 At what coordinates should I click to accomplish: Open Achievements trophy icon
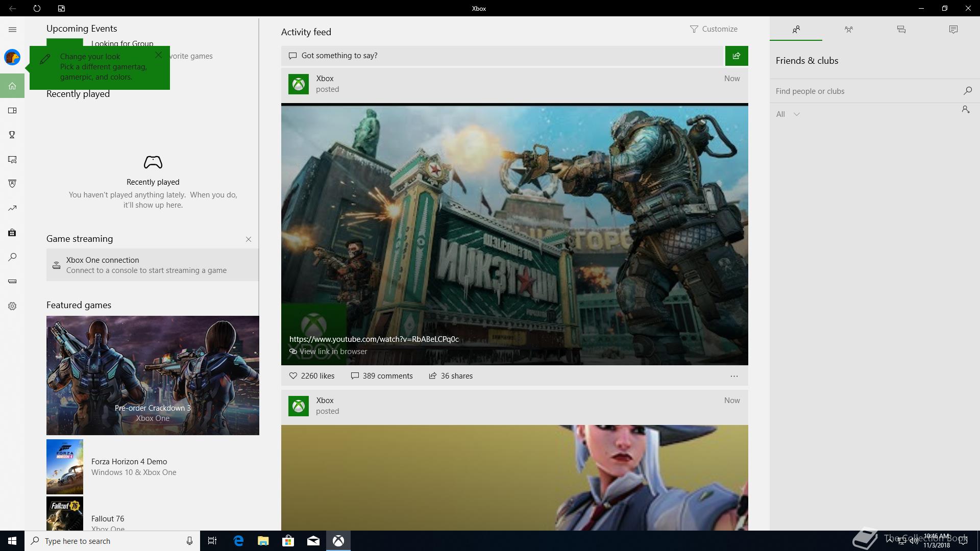pyautogui.click(x=12, y=135)
